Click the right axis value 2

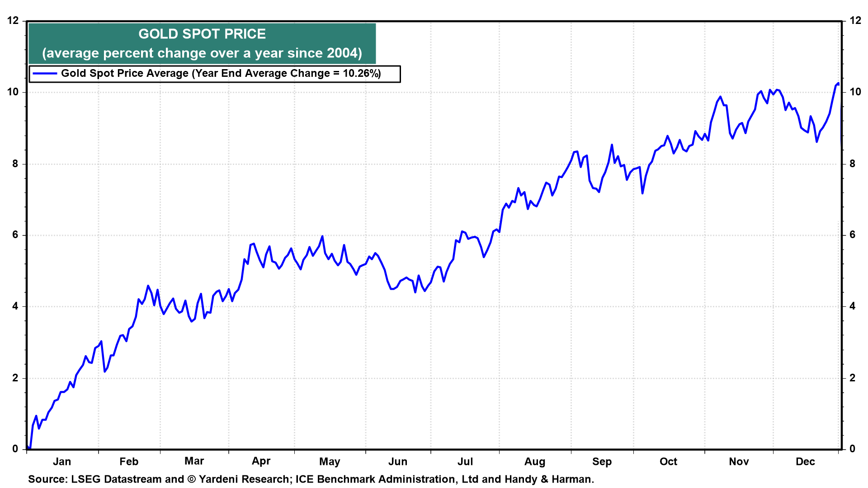point(852,378)
